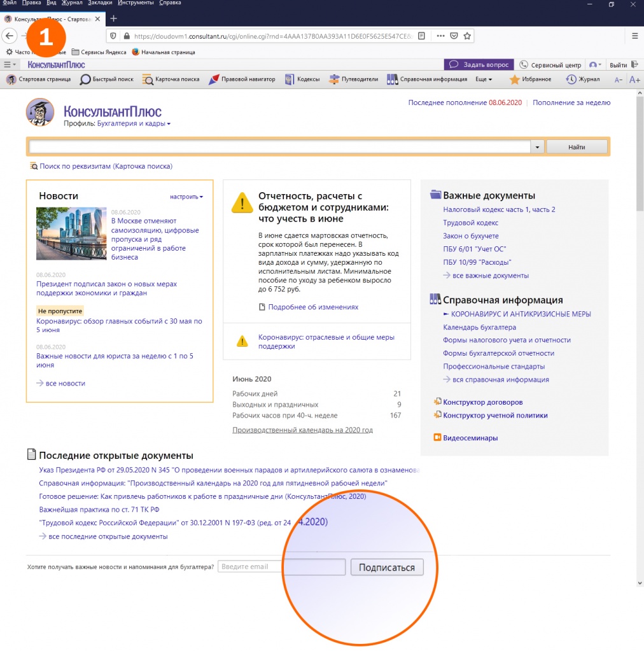Open the Инструменты menu
This screenshot has height=651, width=644.
[136, 3]
